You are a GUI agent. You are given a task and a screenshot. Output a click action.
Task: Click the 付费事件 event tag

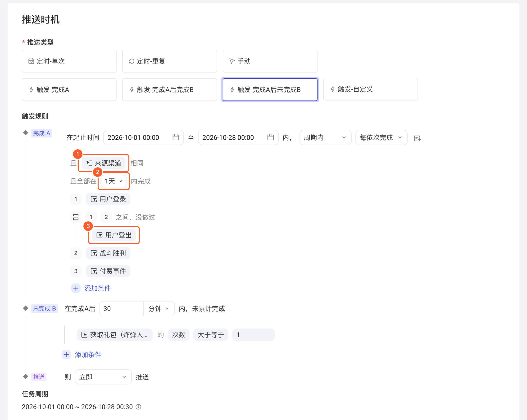coord(108,271)
